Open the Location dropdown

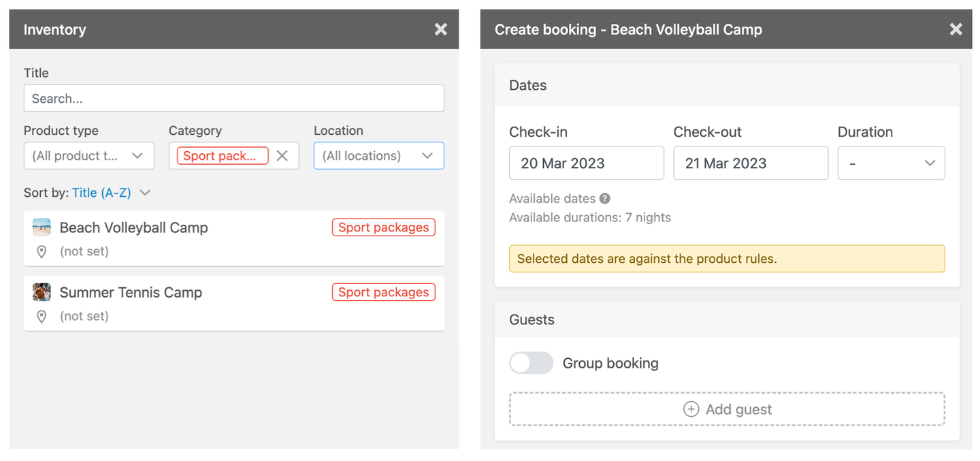pyautogui.click(x=379, y=156)
